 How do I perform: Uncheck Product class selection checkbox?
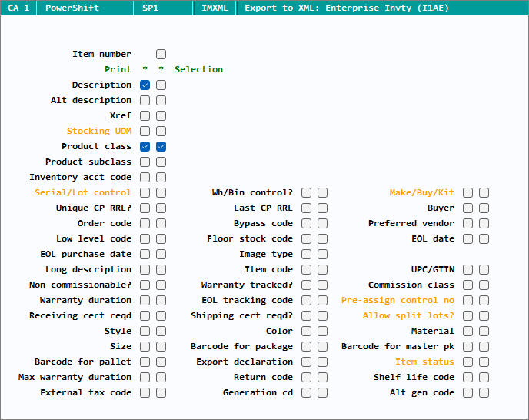161,146
